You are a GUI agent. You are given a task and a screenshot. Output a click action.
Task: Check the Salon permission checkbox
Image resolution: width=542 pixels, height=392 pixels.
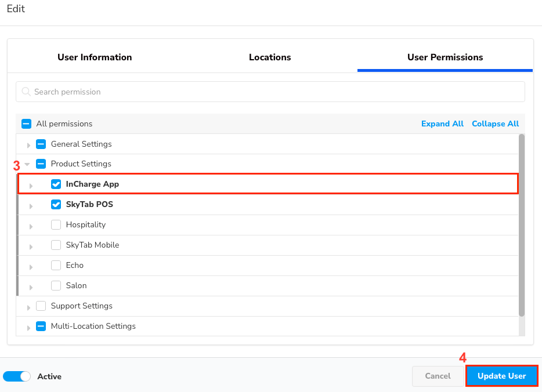click(56, 285)
